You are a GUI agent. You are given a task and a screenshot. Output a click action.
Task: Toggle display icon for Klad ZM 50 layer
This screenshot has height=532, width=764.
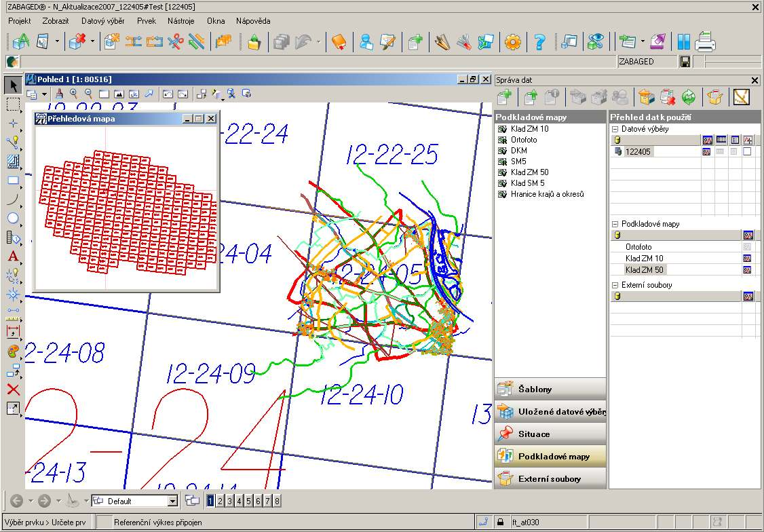click(x=747, y=269)
